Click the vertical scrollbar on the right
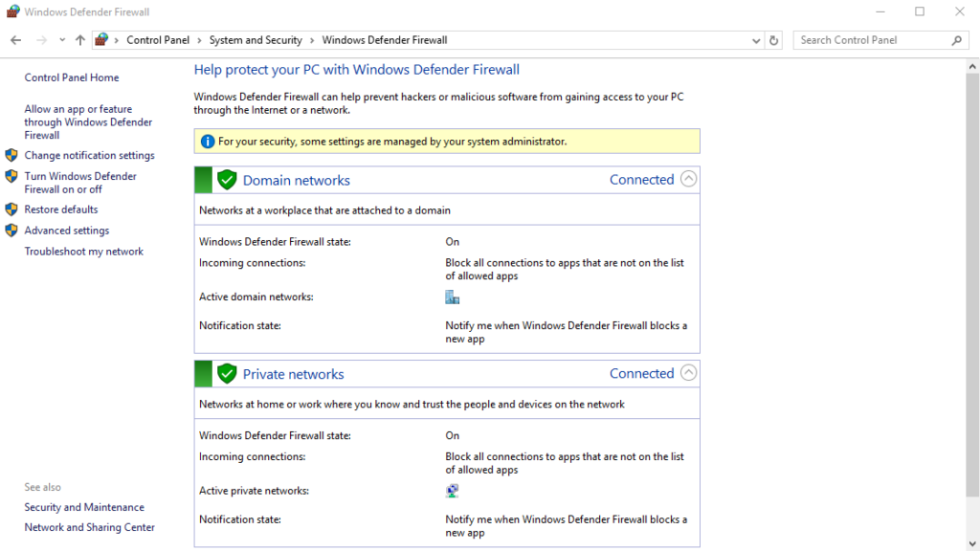 point(972,287)
